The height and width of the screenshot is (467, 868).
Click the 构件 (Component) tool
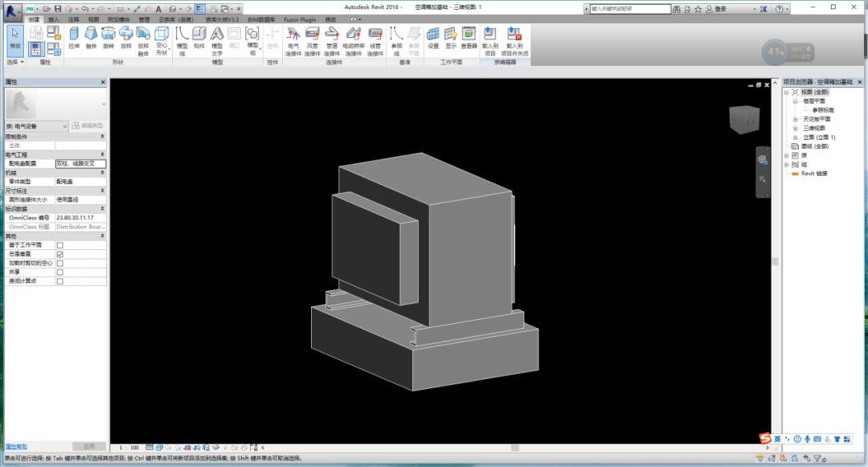[199, 39]
